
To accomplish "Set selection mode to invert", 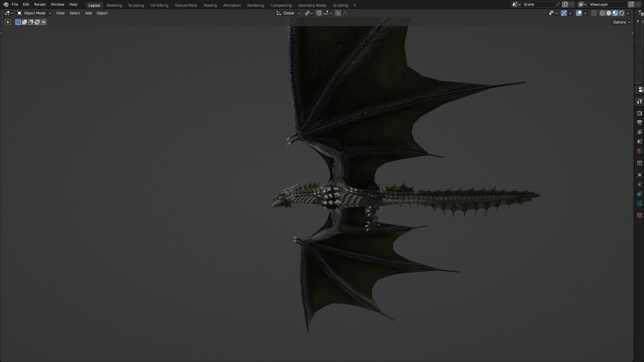I will tap(37, 22).
